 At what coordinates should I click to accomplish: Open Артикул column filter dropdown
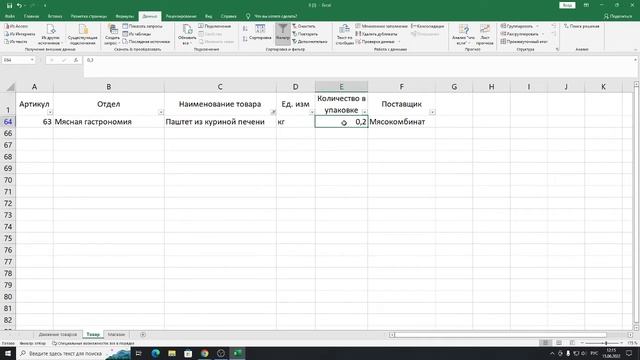(50, 112)
